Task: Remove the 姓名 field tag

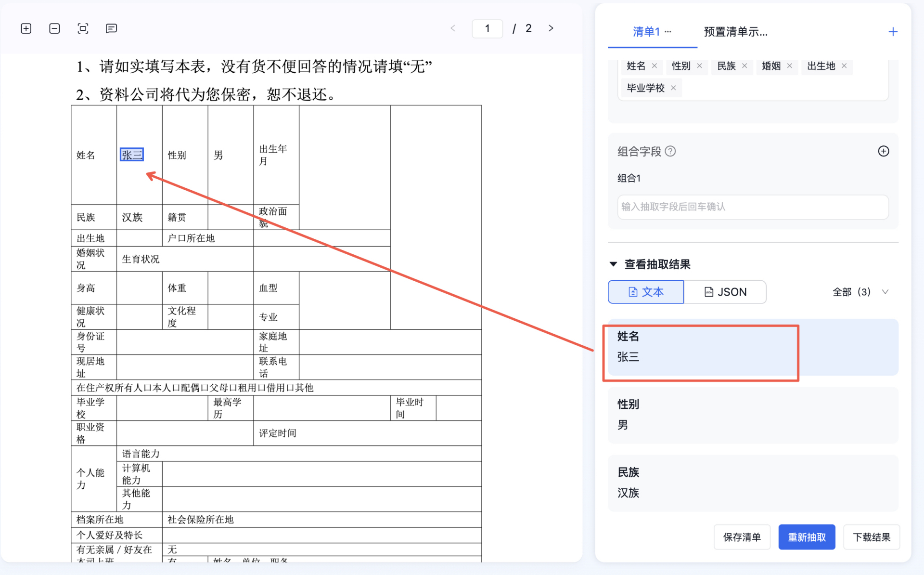Action: (x=654, y=66)
